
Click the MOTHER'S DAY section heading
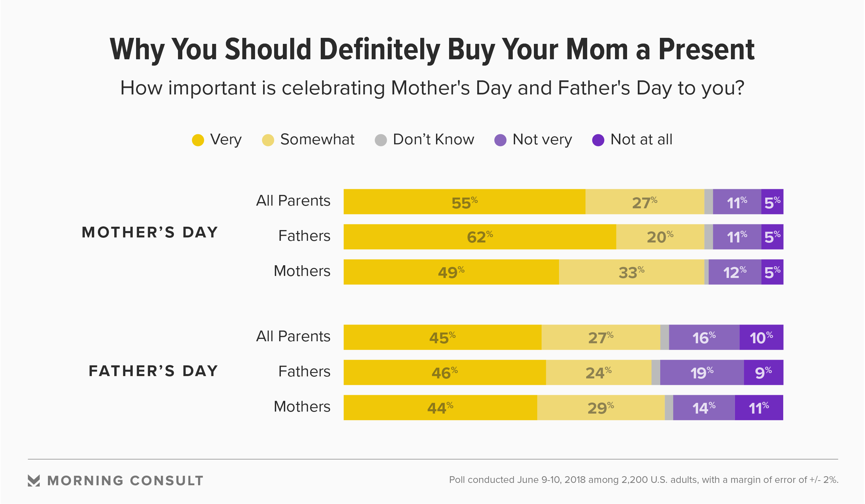pos(150,232)
